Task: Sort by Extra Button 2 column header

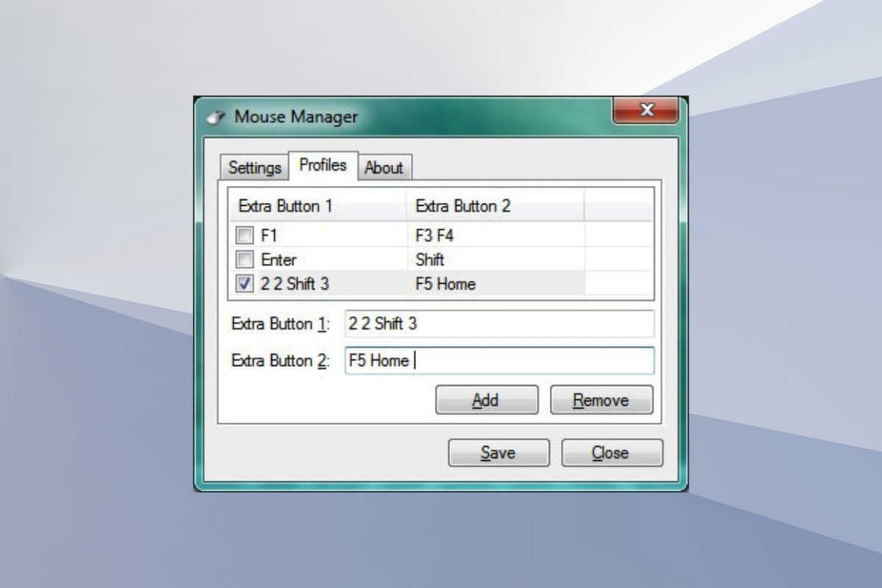Action: pos(495,207)
